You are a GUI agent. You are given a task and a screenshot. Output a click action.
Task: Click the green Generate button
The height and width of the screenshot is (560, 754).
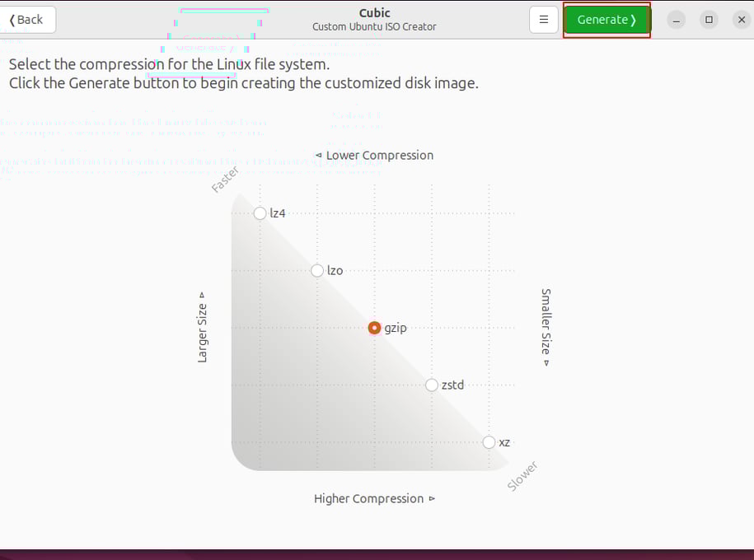(x=606, y=20)
